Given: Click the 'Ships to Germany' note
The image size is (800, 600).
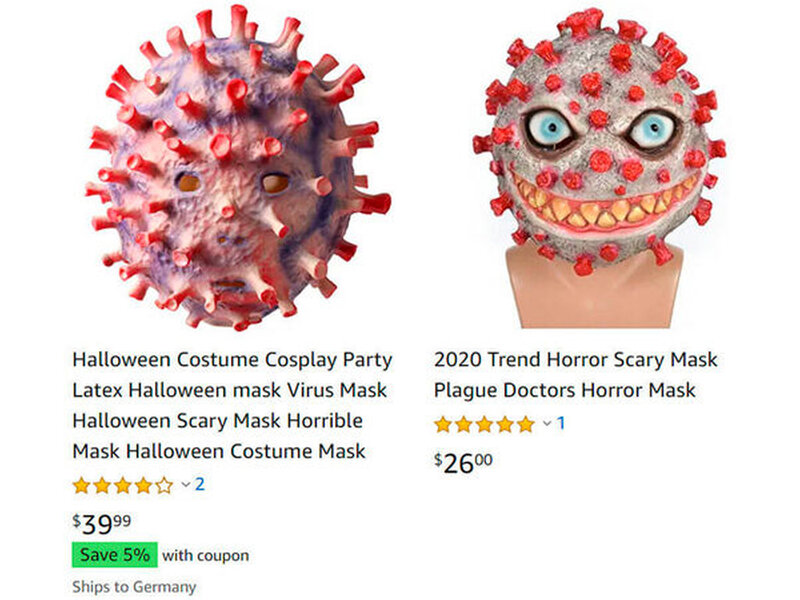Looking at the screenshot, I should click(x=134, y=587).
